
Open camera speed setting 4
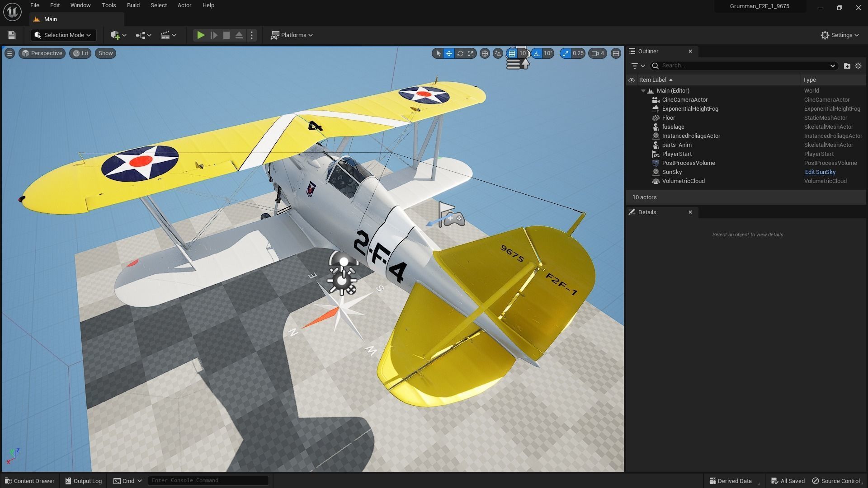pos(598,53)
